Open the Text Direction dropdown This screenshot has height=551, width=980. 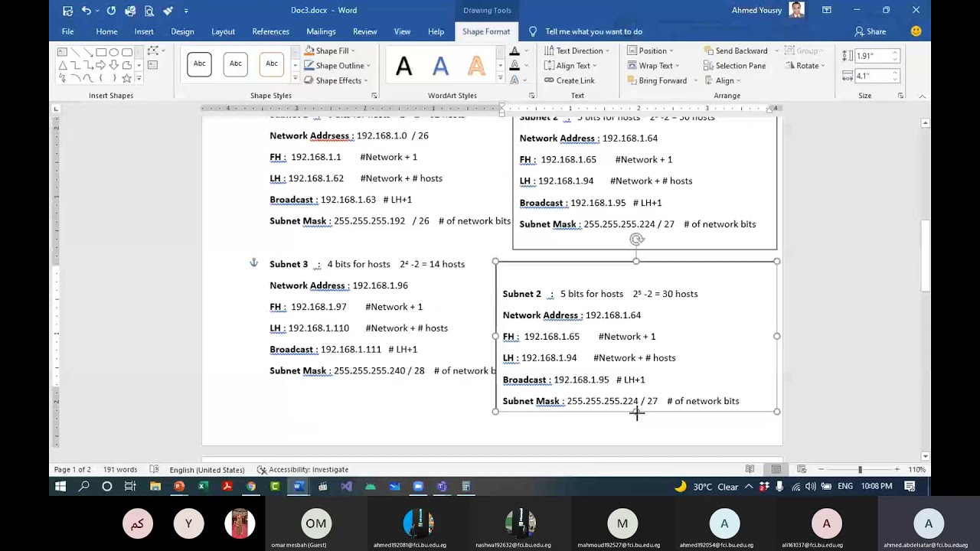coord(577,51)
